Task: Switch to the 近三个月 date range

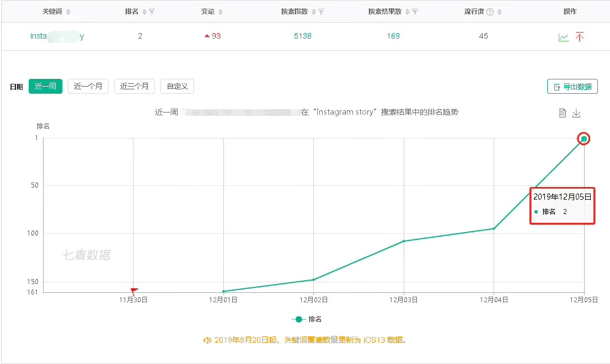Action: (x=135, y=87)
